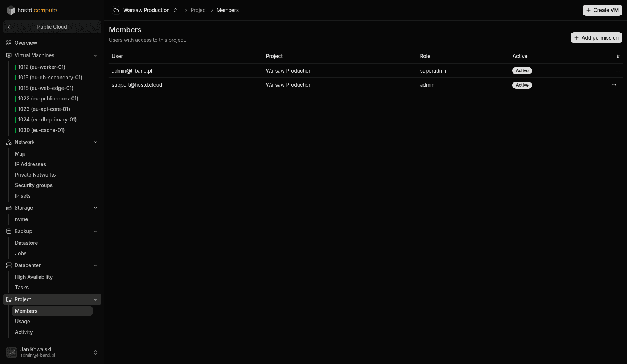Open Security groups under Network
627x364 pixels.
click(x=52, y=185)
